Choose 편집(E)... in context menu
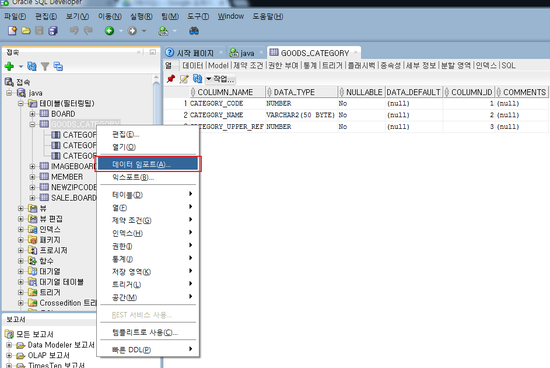 click(x=148, y=134)
